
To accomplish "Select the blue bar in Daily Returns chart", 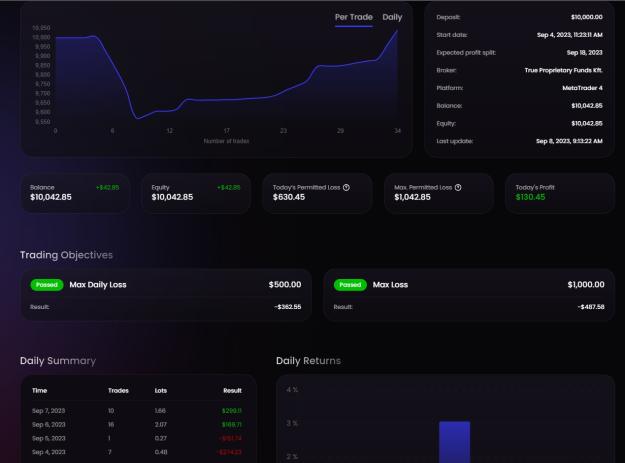I will click(454, 442).
